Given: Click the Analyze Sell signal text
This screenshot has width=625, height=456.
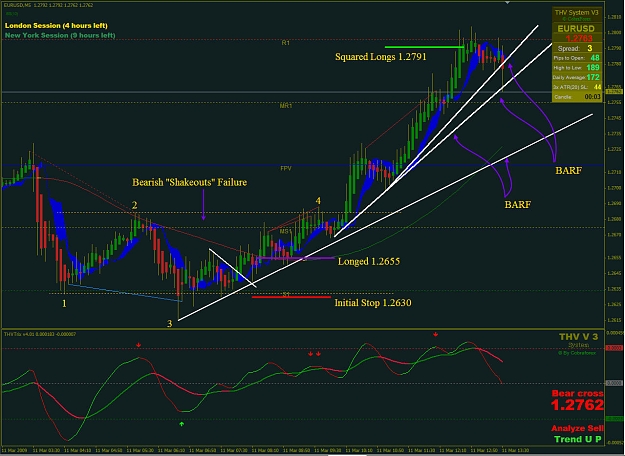Looking at the screenshot, I should tap(578, 428).
